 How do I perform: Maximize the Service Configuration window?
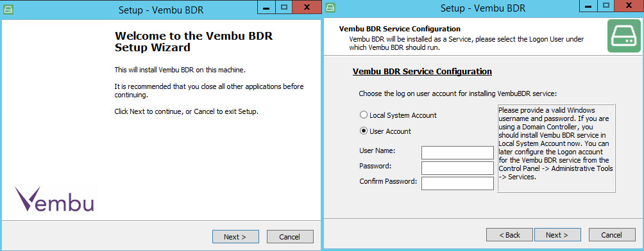606,6
